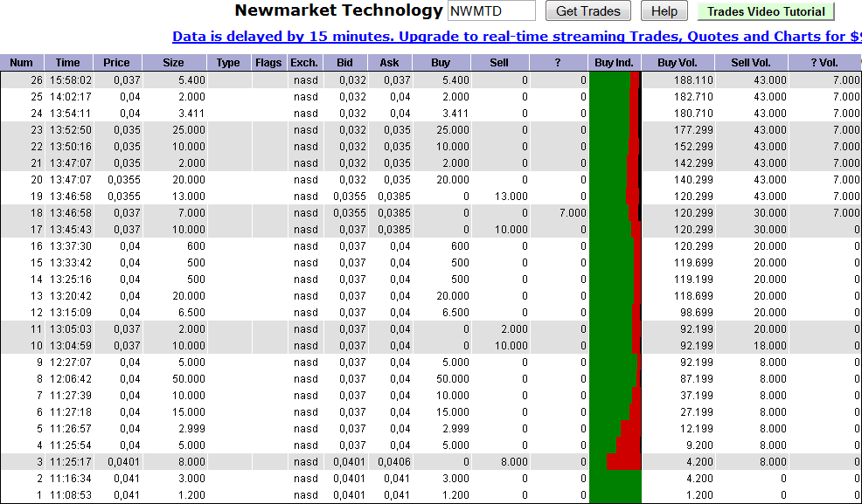Screen dimensions: 862x504
Task: Click price 0,0401 in trade 3
Action: click(x=123, y=462)
